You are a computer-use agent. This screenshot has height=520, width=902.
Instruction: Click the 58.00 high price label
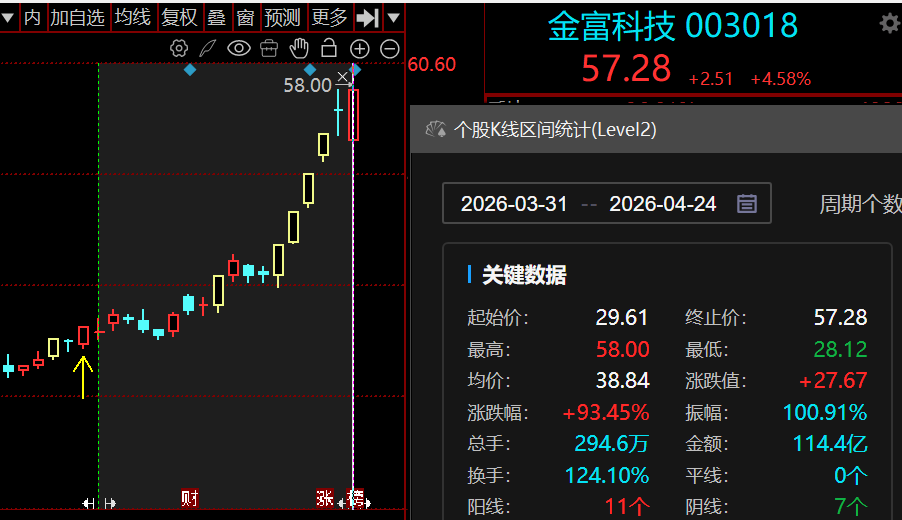[x=308, y=86]
